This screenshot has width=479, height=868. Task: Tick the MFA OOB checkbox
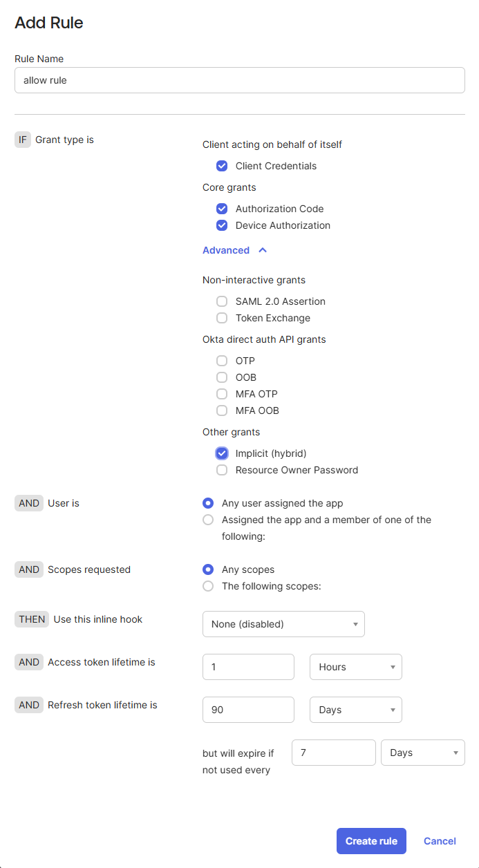click(x=222, y=411)
